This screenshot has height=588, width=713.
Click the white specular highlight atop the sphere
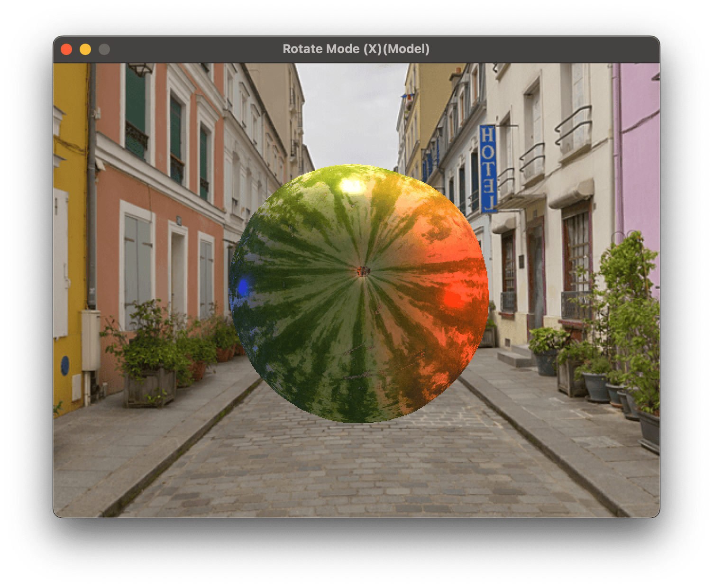click(351, 186)
